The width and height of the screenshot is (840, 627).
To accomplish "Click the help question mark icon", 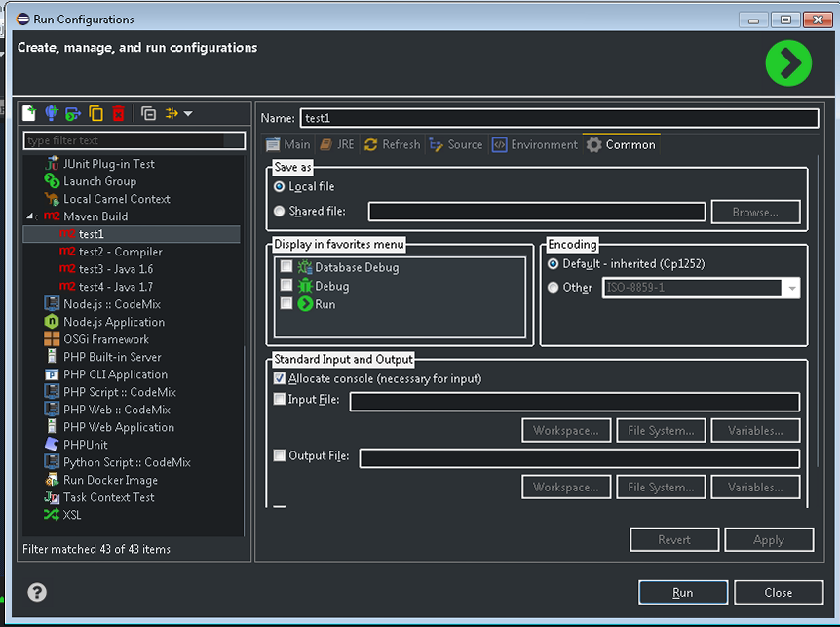I will tap(37, 592).
